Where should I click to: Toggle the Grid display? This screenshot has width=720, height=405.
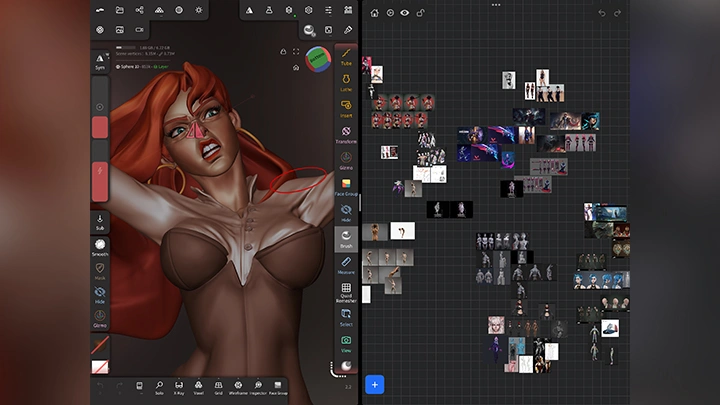point(218,388)
